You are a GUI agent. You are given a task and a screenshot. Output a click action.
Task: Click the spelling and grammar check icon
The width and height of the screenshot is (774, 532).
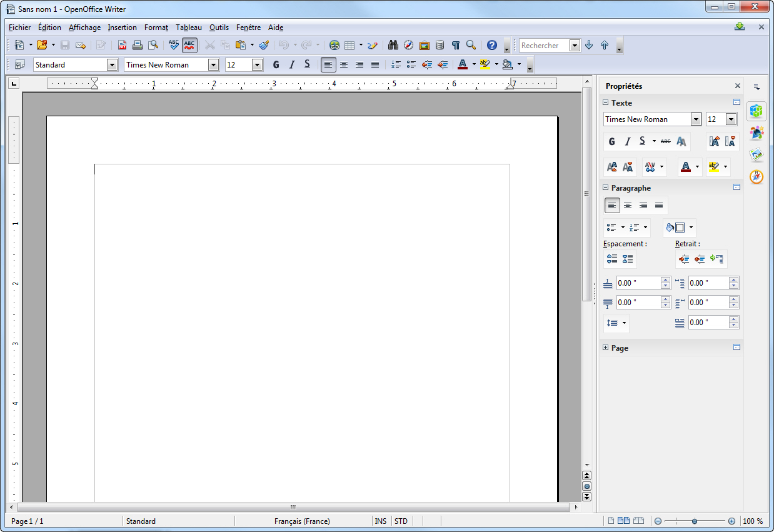point(174,45)
